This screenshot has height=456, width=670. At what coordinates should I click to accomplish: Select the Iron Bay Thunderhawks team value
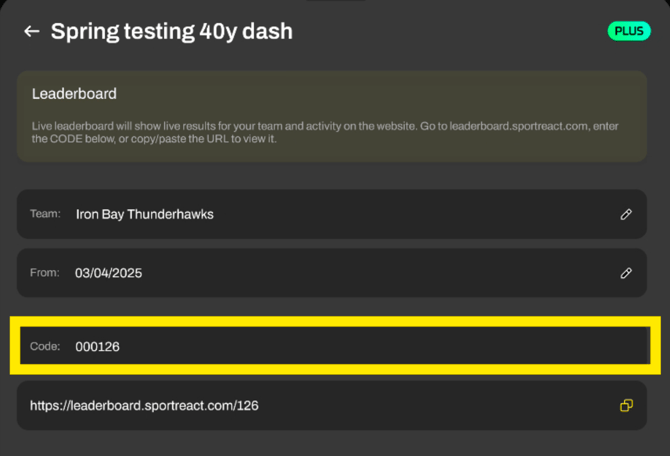(144, 214)
